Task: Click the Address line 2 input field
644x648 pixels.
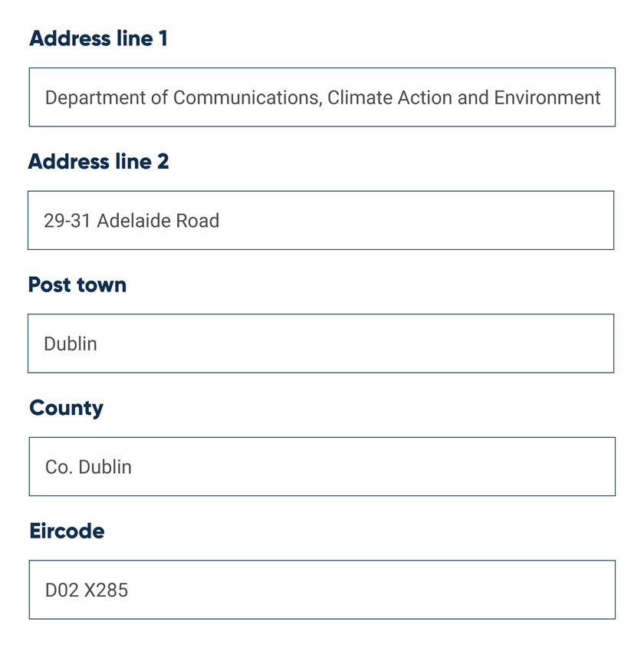Action: pos(322,220)
